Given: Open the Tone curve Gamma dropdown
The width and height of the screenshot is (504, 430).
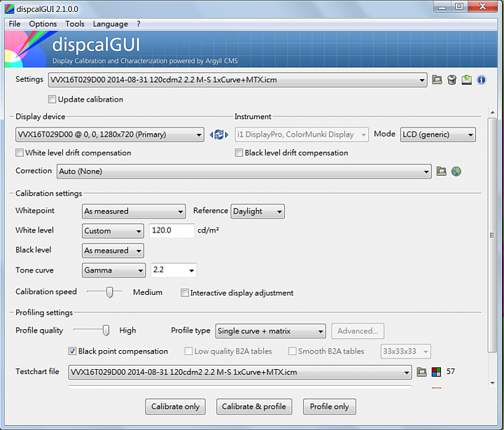Looking at the screenshot, I should 113,270.
